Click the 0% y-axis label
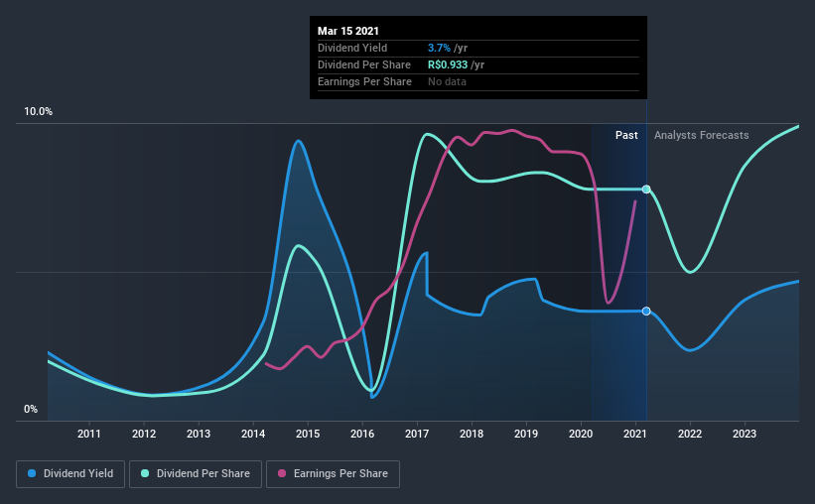This screenshot has width=815, height=504. (x=31, y=410)
